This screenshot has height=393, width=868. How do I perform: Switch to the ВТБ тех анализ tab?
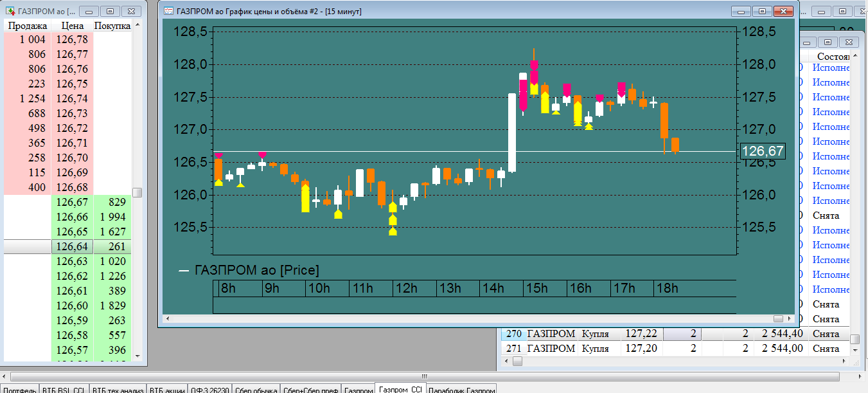point(118,389)
